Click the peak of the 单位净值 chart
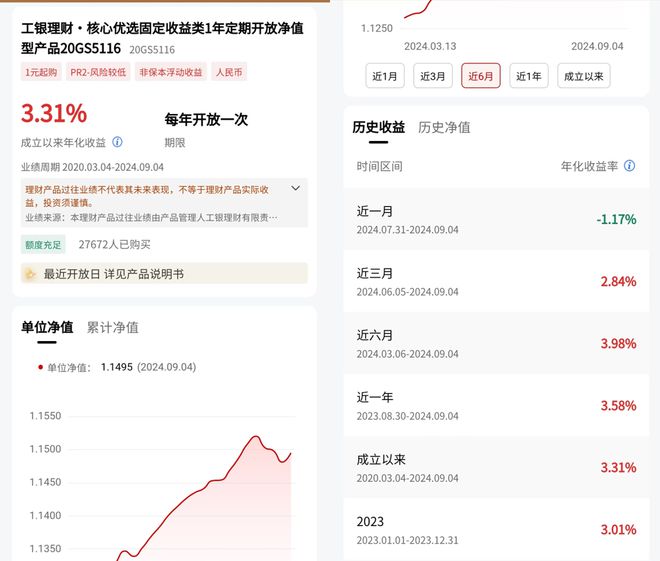 pos(255,437)
